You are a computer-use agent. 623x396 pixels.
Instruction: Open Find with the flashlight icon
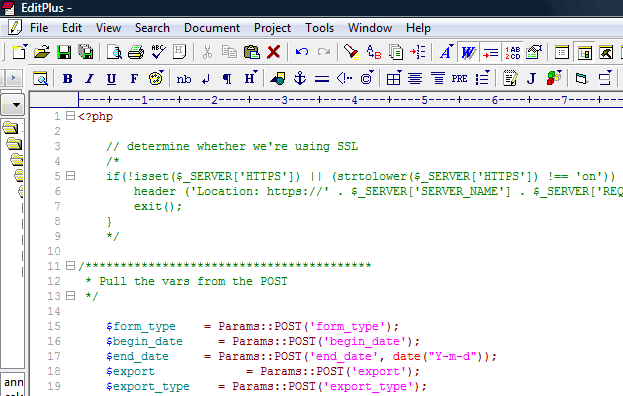352,52
